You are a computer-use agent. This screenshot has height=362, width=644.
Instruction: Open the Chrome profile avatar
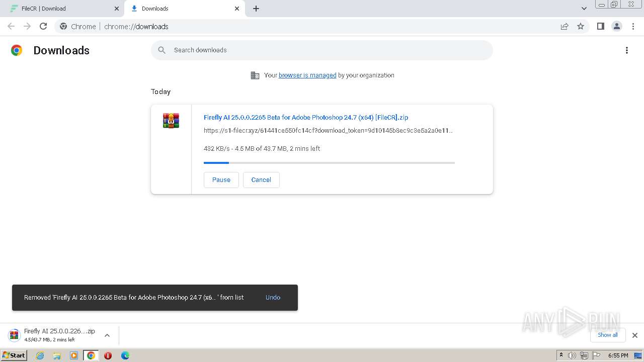pos(617,27)
